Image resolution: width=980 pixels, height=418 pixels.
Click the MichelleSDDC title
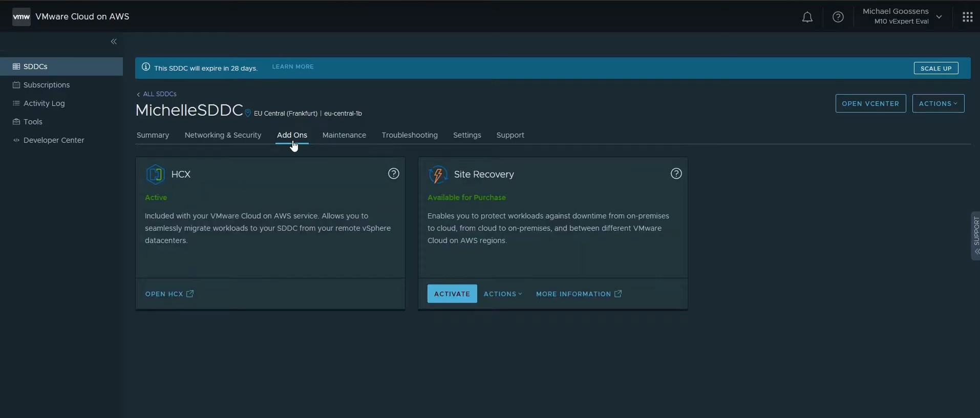point(189,110)
